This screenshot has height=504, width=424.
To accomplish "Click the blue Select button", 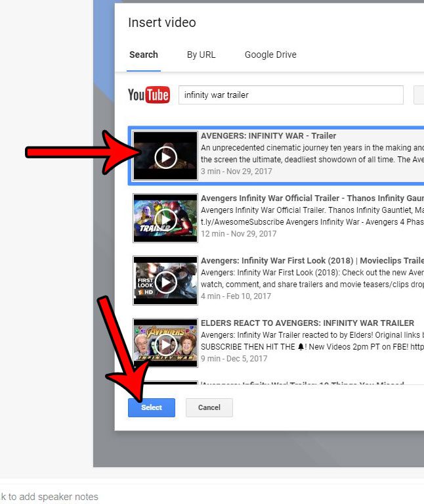I will [x=152, y=407].
